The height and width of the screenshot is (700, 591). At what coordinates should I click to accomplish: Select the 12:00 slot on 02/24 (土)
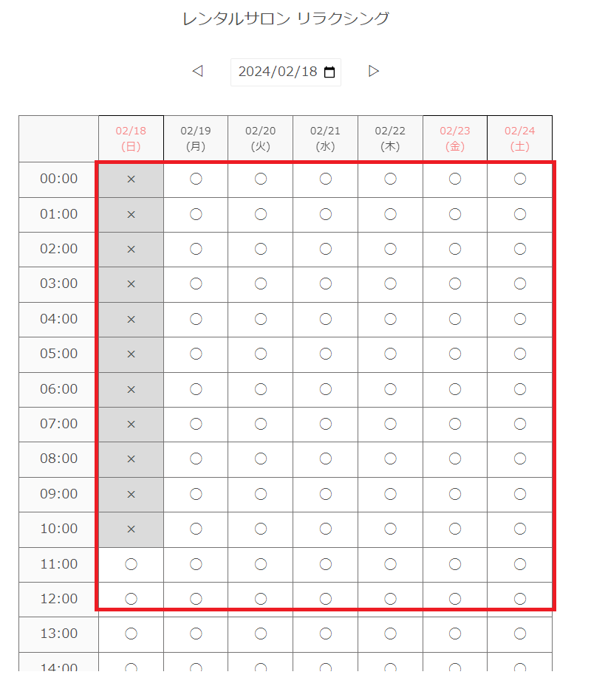click(520, 599)
